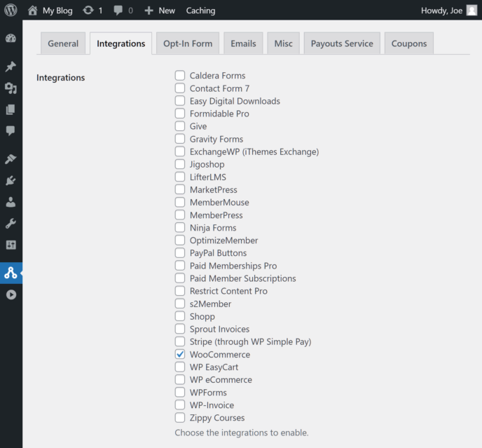This screenshot has width=482, height=448.
Task: Open the Coupons tab
Action: 409,43
